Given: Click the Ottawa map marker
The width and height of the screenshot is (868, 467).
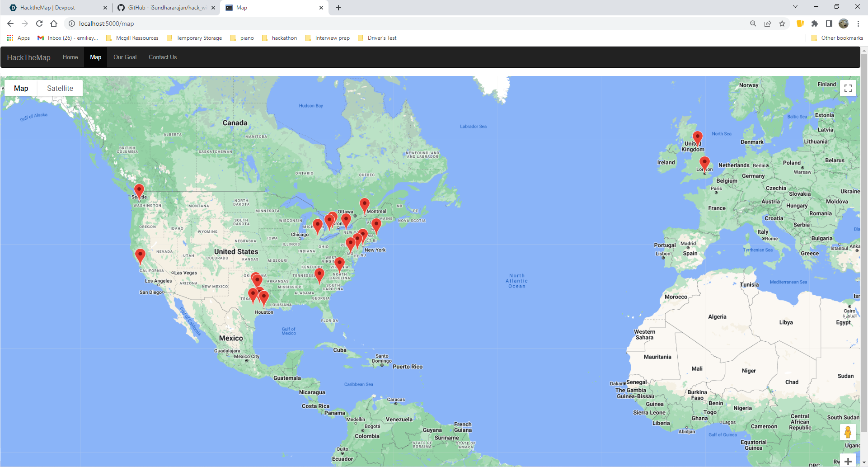Looking at the screenshot, I should point(346,222).
